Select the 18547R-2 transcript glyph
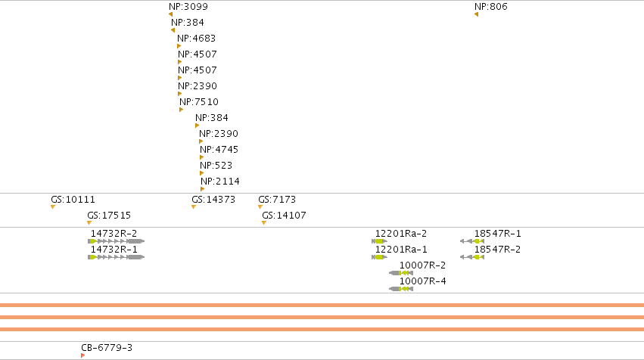The image size is (644, 360). coord(472,257)
